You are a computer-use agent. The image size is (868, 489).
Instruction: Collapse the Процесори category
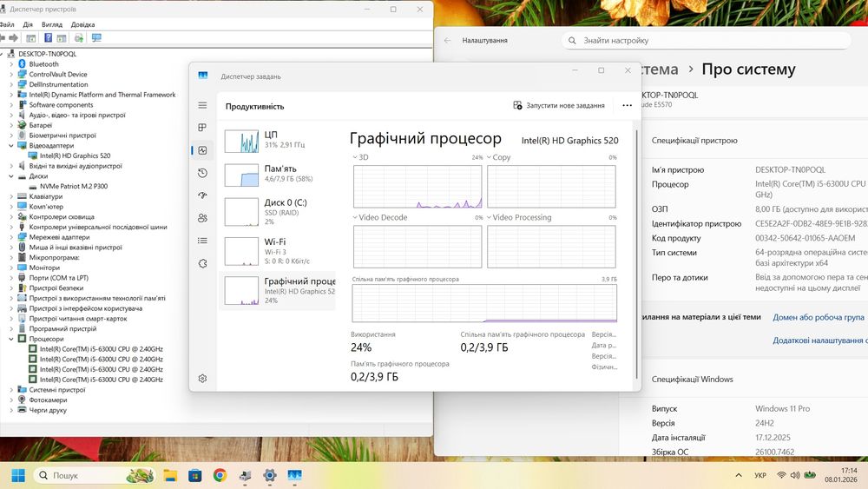tap(11, 339)
